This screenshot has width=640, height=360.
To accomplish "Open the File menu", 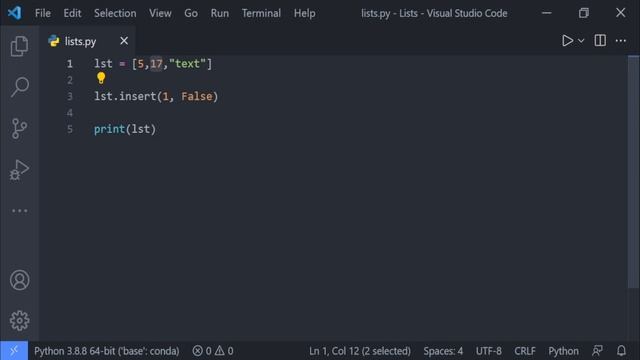I will [x=43, y=13].
